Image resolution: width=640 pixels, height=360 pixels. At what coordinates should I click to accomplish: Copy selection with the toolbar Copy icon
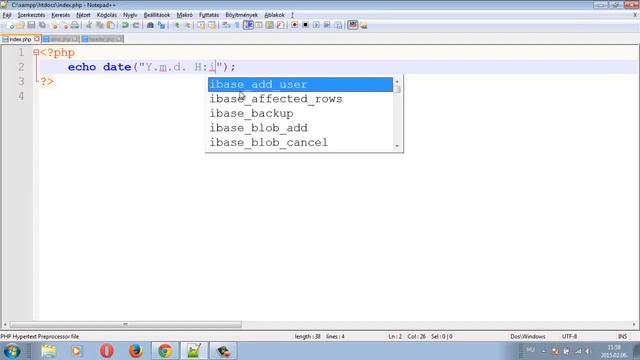pos(100,25)
